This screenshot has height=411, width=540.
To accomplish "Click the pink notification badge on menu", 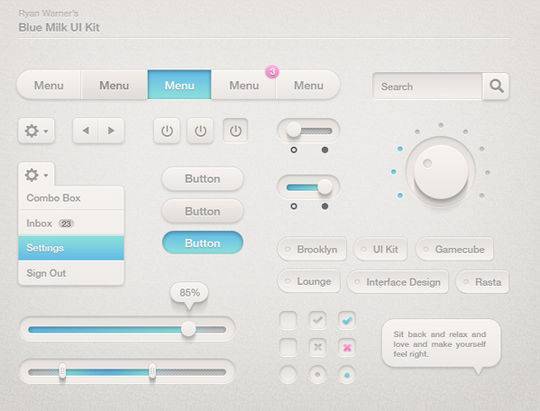I will [272, 72].
